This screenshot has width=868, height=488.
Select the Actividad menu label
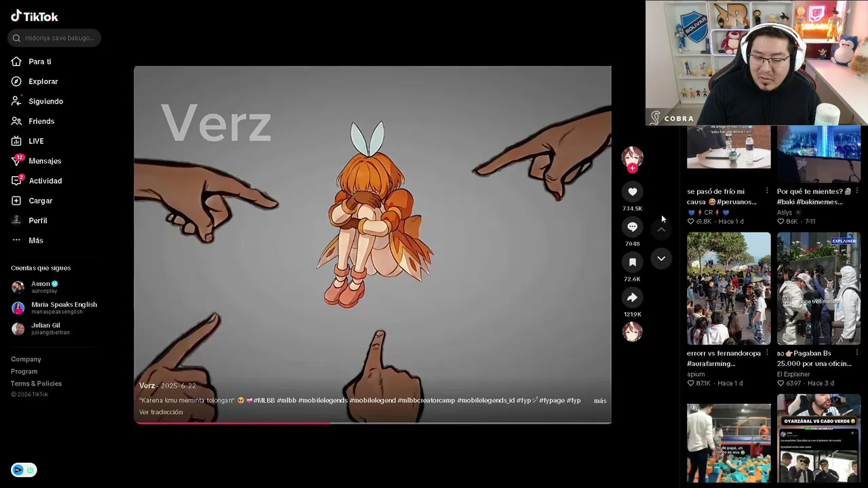click(x=45, y=181)
